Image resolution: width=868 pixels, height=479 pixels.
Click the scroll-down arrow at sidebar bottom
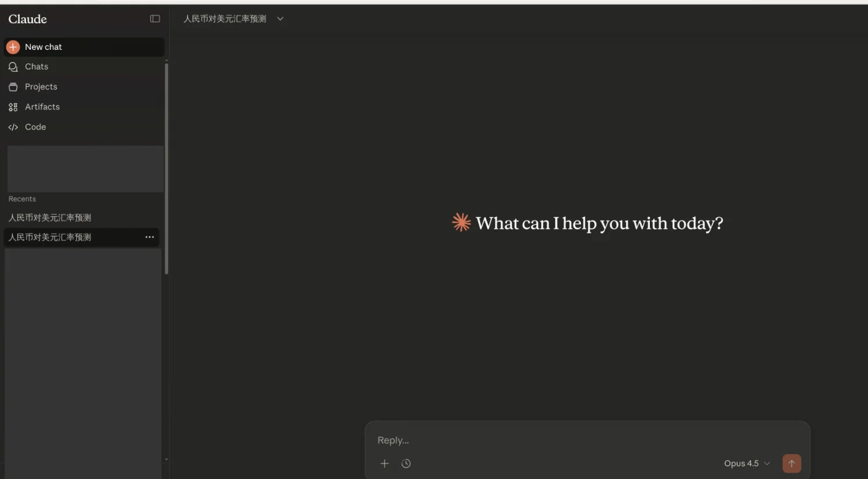(x=167, y=459)
